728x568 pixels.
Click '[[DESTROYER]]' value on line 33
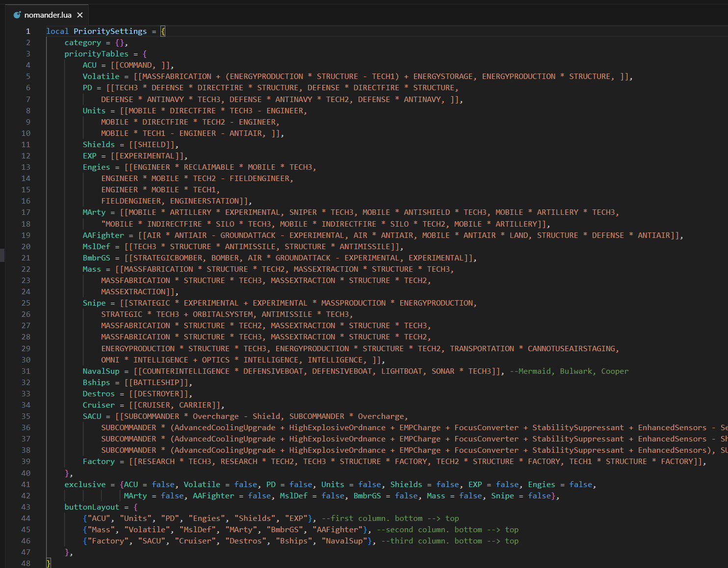(x=158, y=393)
